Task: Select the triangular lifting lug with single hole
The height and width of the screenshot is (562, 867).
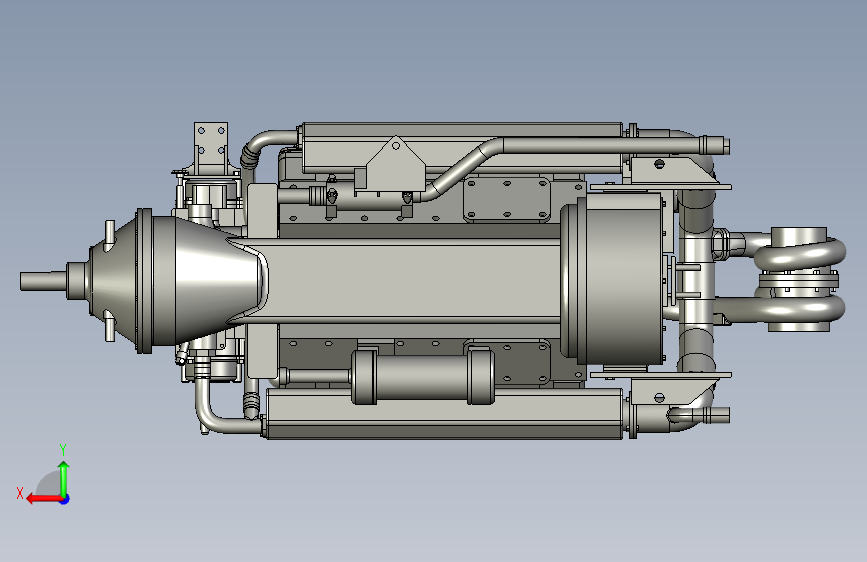Action: [x=396, y=164]
